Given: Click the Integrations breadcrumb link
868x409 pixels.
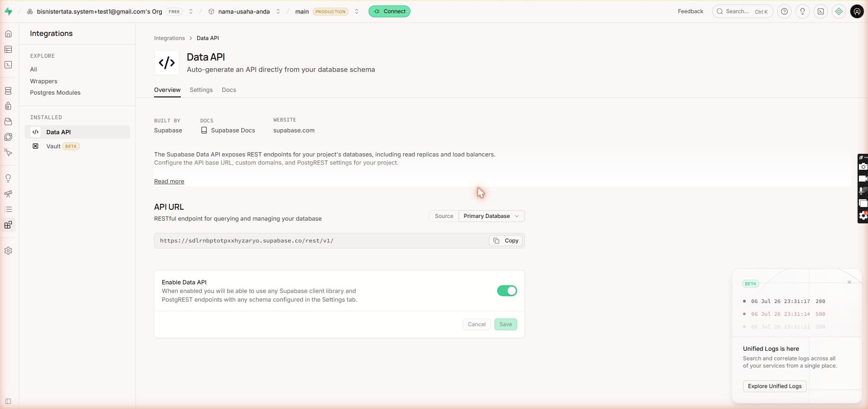Looking at the screenshot, I should (170, 38).
